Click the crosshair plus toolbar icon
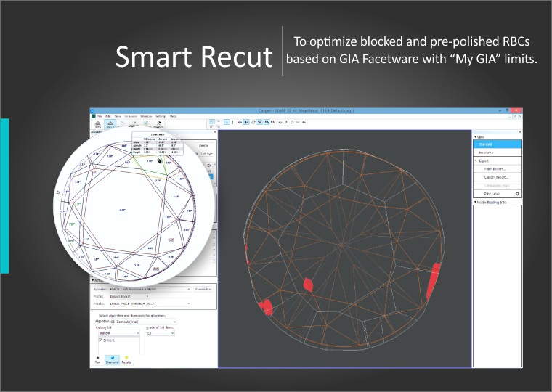 (x=240, y=122)
